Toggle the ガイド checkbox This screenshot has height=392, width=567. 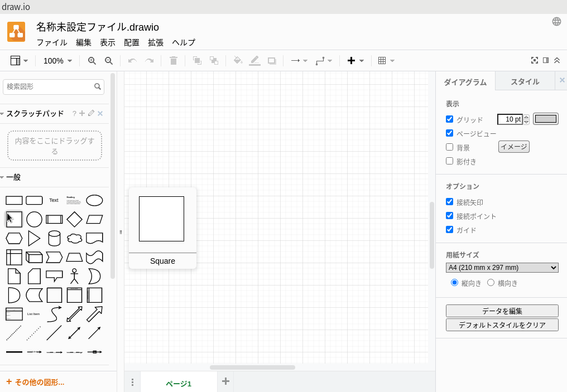point(449,229)
